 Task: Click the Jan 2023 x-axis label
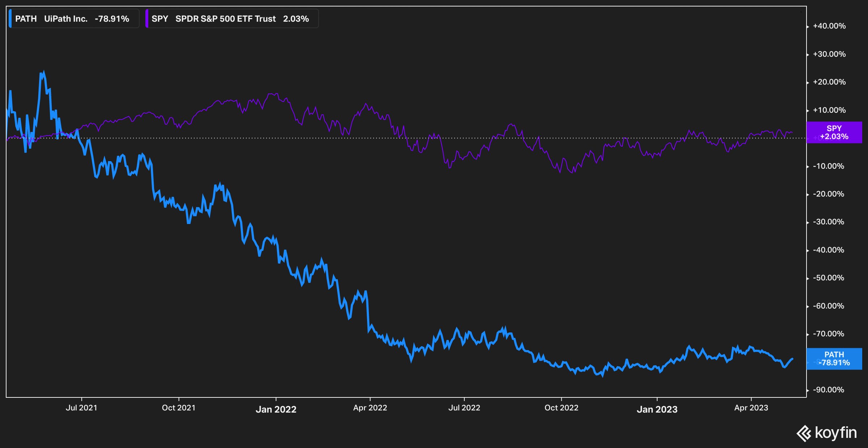[x=657, y=409]
